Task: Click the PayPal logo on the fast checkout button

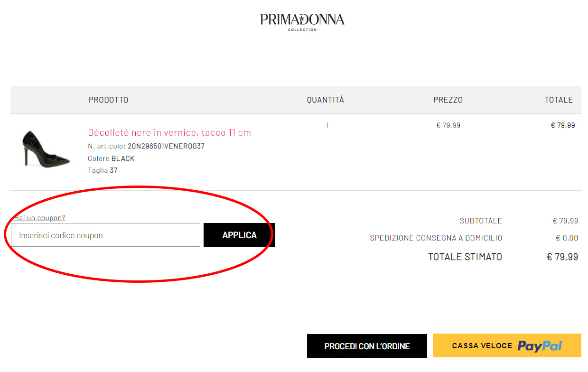Action: point(541,346)
